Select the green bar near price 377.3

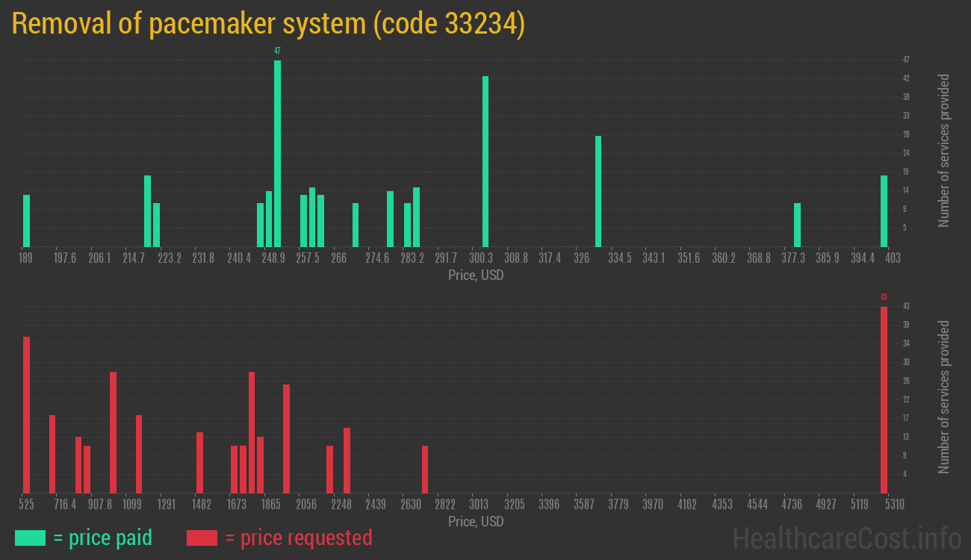797,225
